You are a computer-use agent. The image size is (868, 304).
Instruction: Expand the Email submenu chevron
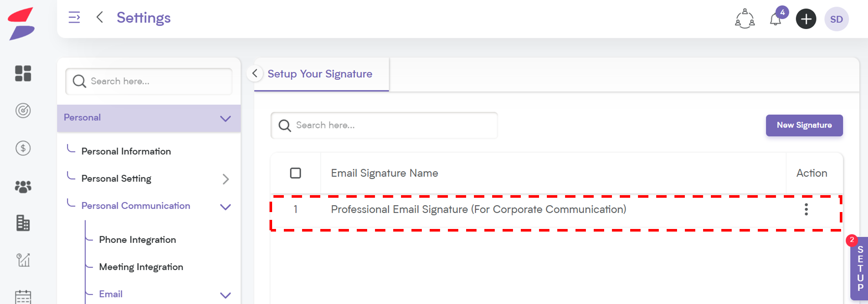coord(225,295)
